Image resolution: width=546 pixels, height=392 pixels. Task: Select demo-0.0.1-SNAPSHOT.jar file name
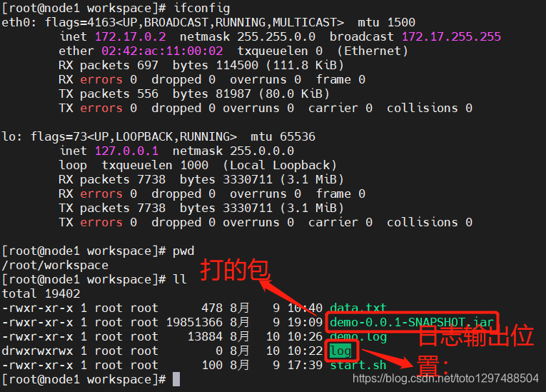[412, 322]
